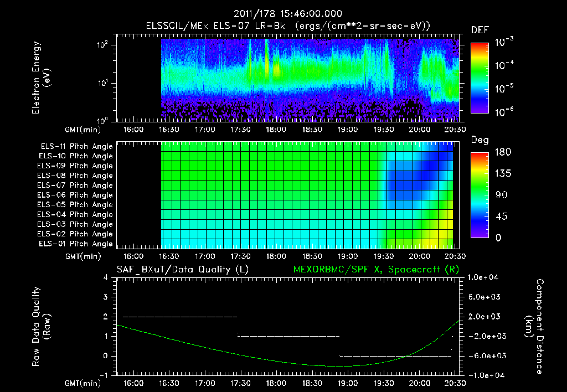Image resolution: width=567 pixels, height=392 pixels.
Task: Select the ELS-02 Pitch Angle row label
Action: pos(75,234)
